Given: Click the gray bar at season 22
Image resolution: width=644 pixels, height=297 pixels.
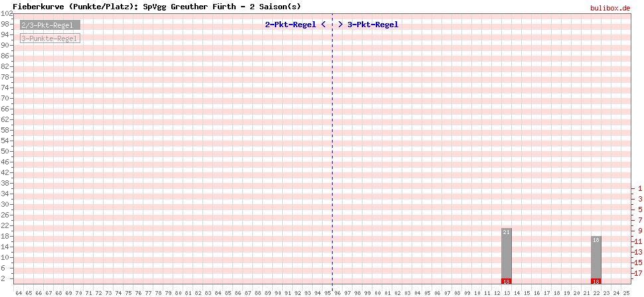Looking at the screenshot, I should pos(596,257).
